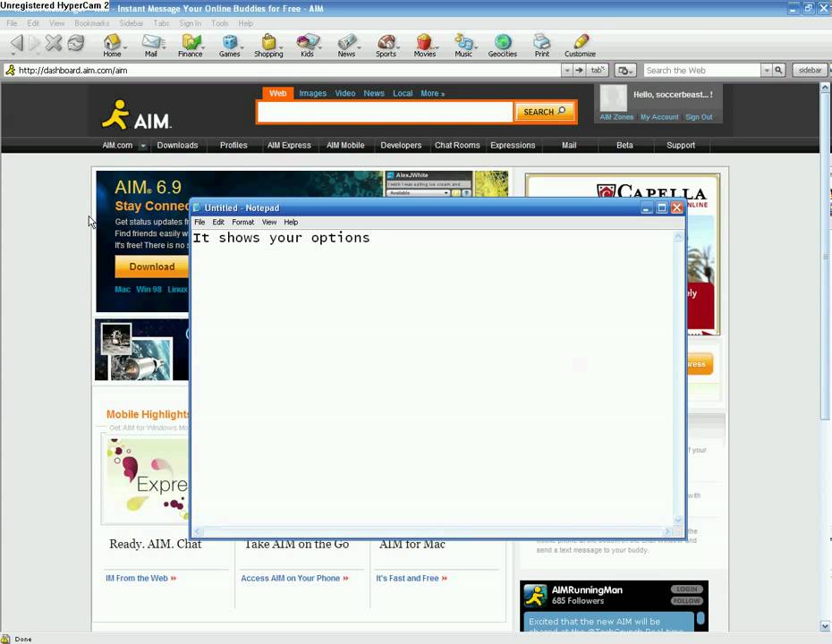Click the My Account link

click(x=659, y=117)
